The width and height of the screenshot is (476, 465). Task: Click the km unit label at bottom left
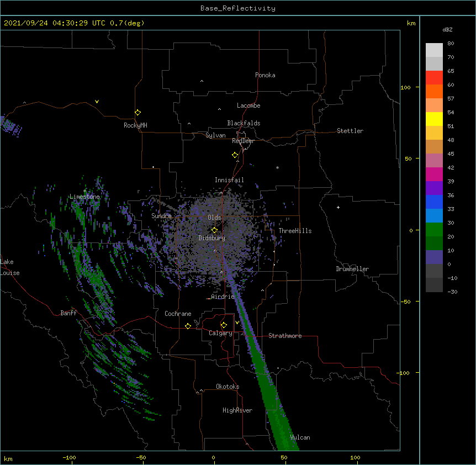8,458
